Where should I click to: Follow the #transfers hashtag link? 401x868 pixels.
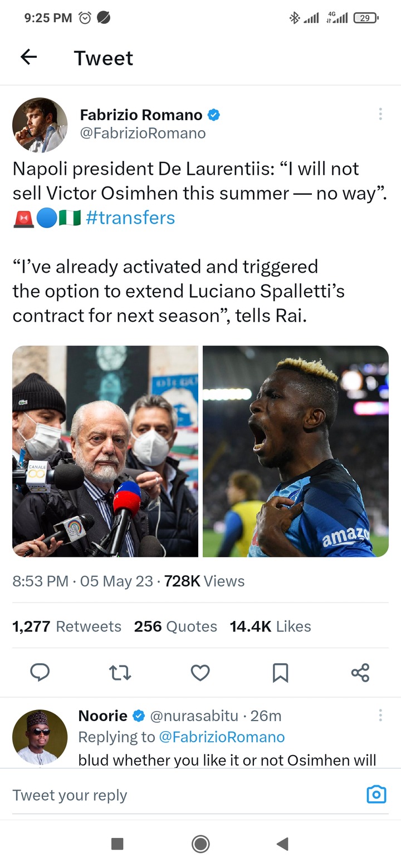(130, 218)
